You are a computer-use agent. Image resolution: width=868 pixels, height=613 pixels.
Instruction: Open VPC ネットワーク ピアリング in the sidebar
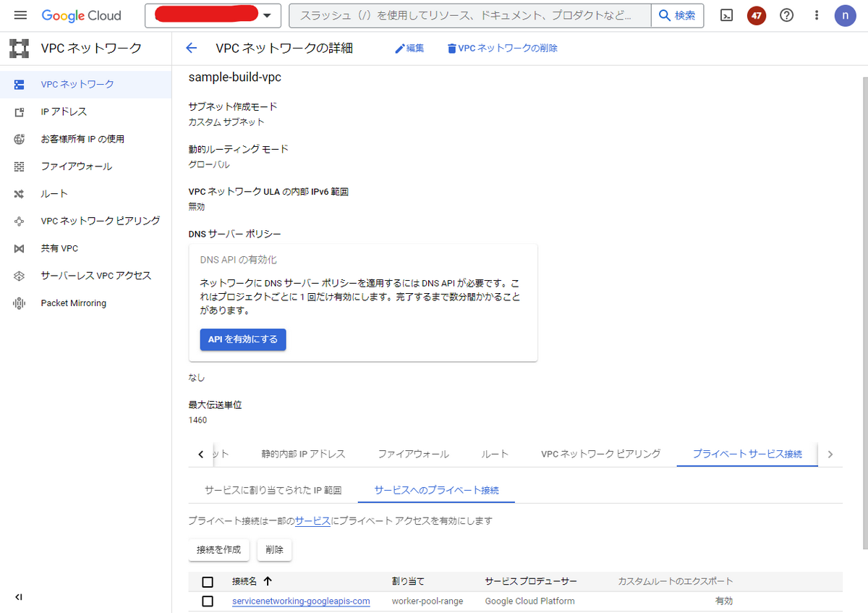tap(85, 221)
